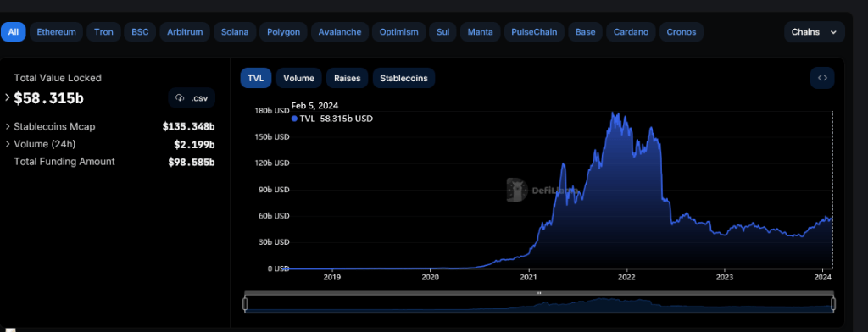Expand the Volume (24h) row
Image resolution: width=868 pixels, height=332 pixels.
[x=8, y=144]
